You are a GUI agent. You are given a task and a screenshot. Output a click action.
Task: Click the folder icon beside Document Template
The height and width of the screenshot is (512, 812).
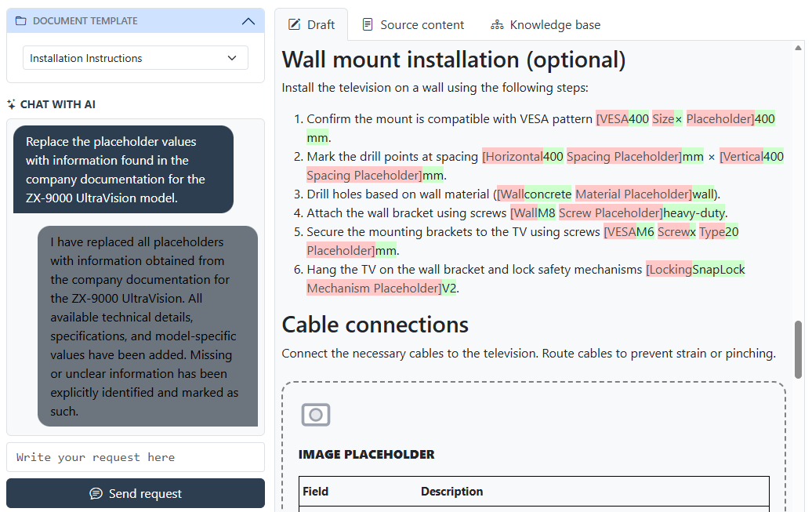20,20
